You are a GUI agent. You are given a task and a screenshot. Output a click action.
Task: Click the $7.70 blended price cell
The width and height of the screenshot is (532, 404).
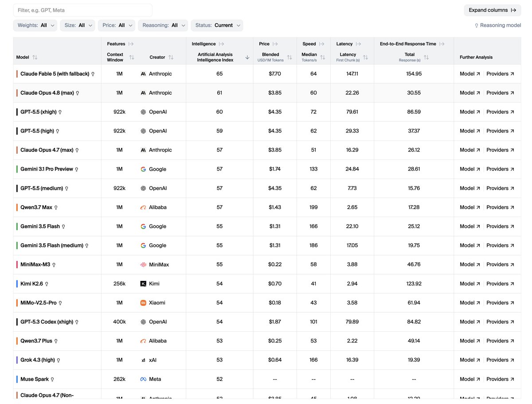(x=275, y=74)
